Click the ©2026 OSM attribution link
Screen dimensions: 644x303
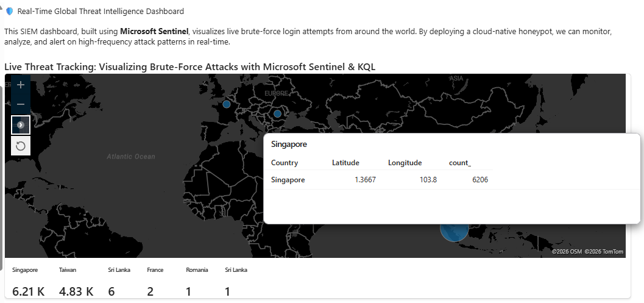click(567, 252)
